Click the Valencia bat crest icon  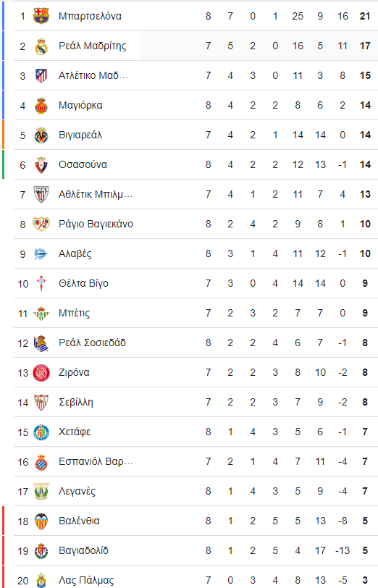(41, 521)
